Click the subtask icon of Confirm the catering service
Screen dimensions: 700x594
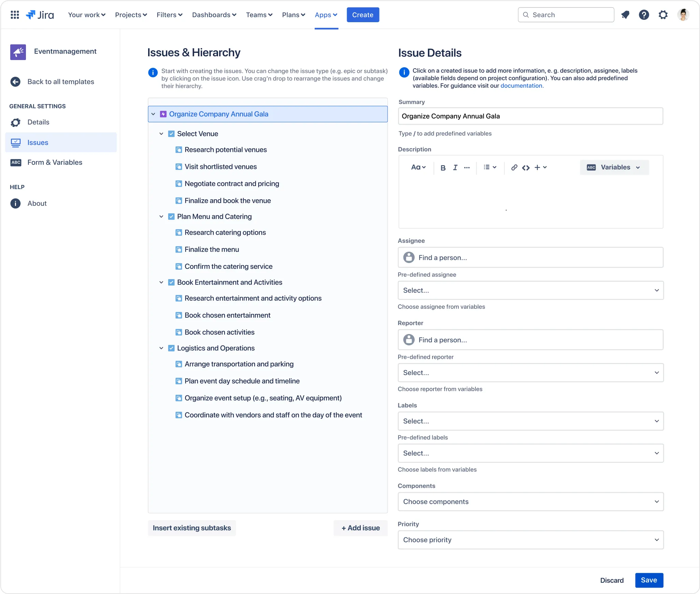pos(178,266)
